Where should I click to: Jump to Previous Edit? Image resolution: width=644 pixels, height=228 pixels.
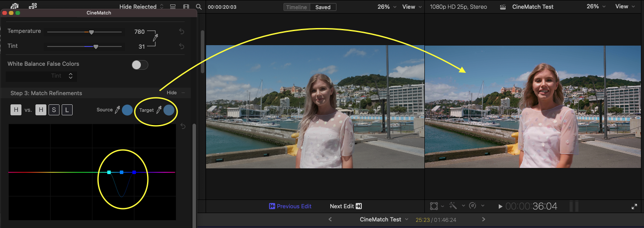[x=290, y=206]
